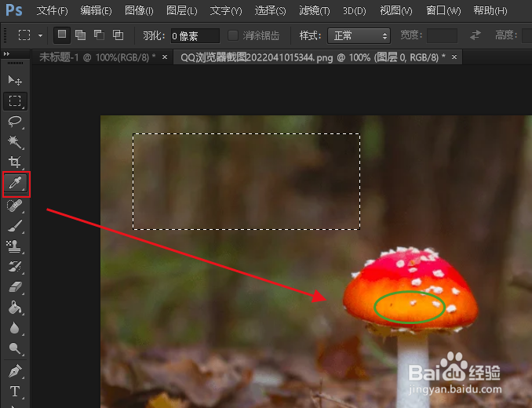The width and height of the screenshot is (532, 408).
Task: Select the Move tool
Action: (x=15, y=80)
